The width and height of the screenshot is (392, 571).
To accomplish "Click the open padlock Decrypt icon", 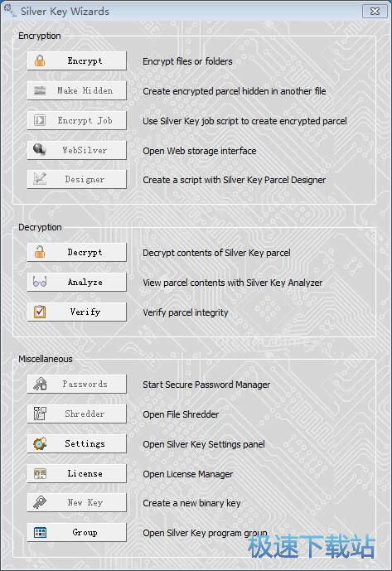I will pos(40,252).
